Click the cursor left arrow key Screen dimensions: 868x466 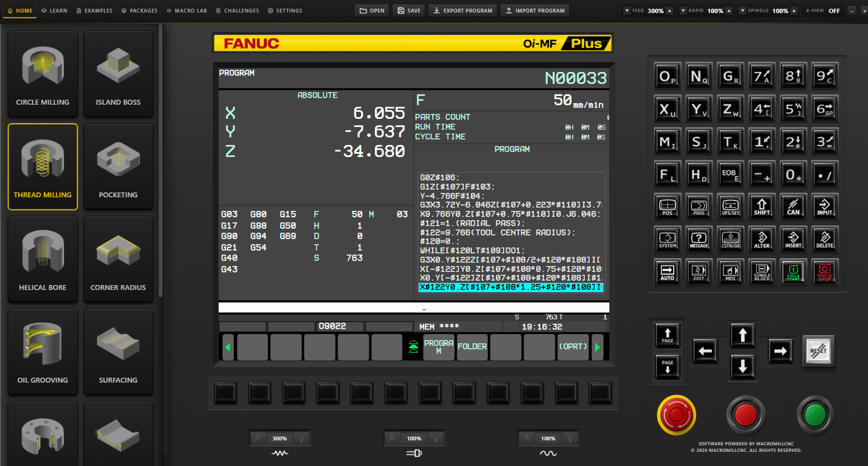pos(705,351)
